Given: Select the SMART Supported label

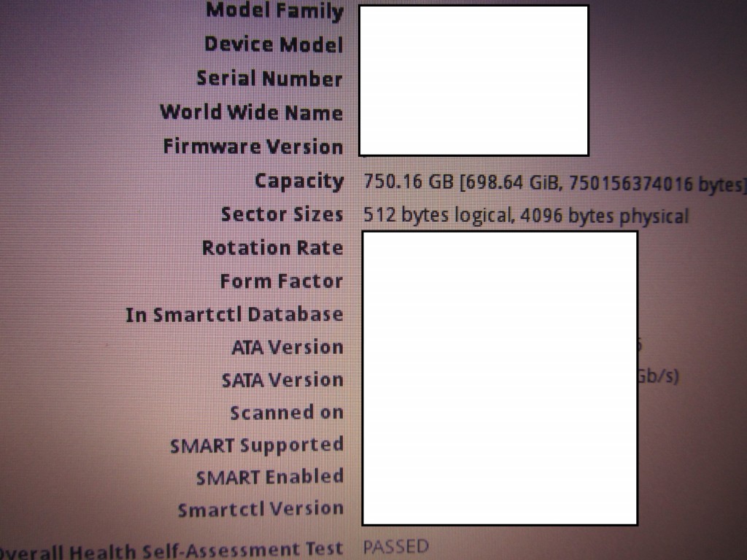Looking at the screenshot, I should pyautogui.click(x=257, y=446).
